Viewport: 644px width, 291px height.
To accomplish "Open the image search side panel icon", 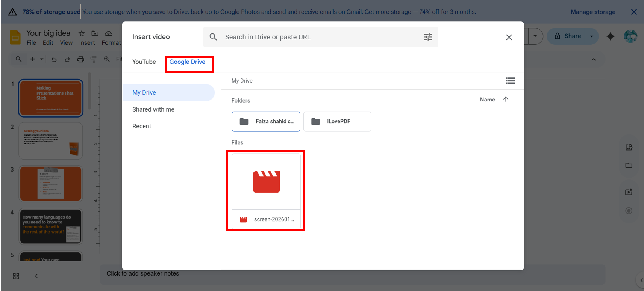I will click(629, 147).
